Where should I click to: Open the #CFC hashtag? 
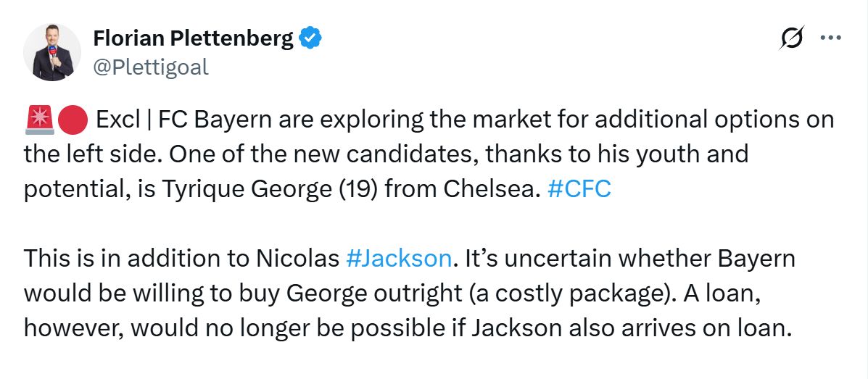tap(580, 188)
